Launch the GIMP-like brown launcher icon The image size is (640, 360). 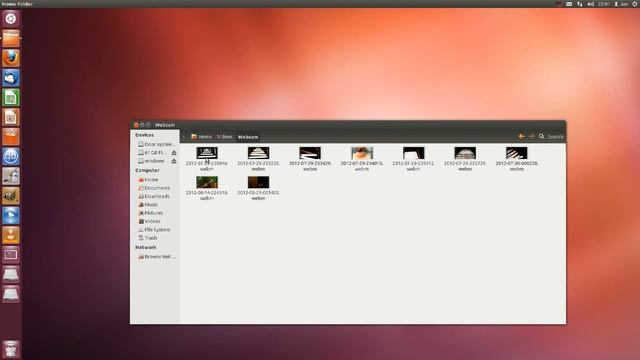(x=11, y=196)
